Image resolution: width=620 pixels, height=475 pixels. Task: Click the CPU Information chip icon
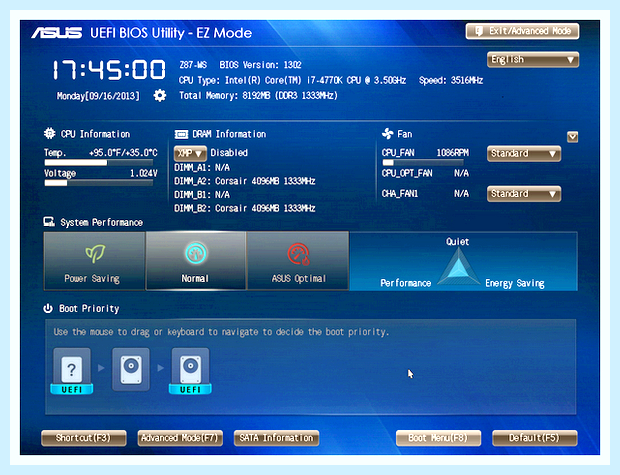click(49, 133)
